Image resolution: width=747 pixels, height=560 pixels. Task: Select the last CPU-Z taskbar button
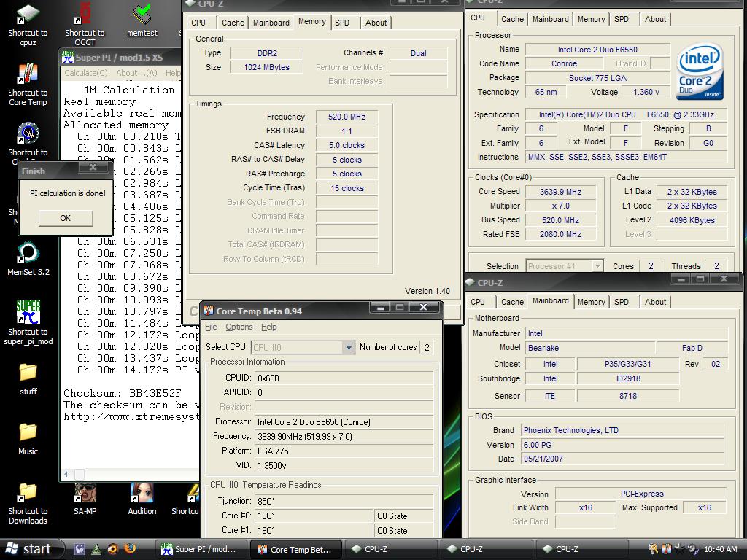tap(581, 549)
